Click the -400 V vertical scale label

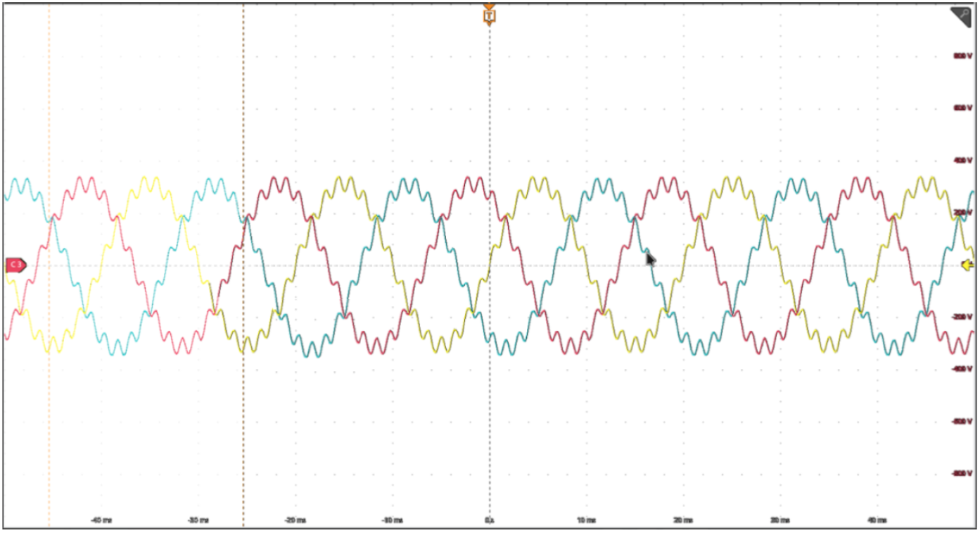pyautogui.click(x=962, y=369)
